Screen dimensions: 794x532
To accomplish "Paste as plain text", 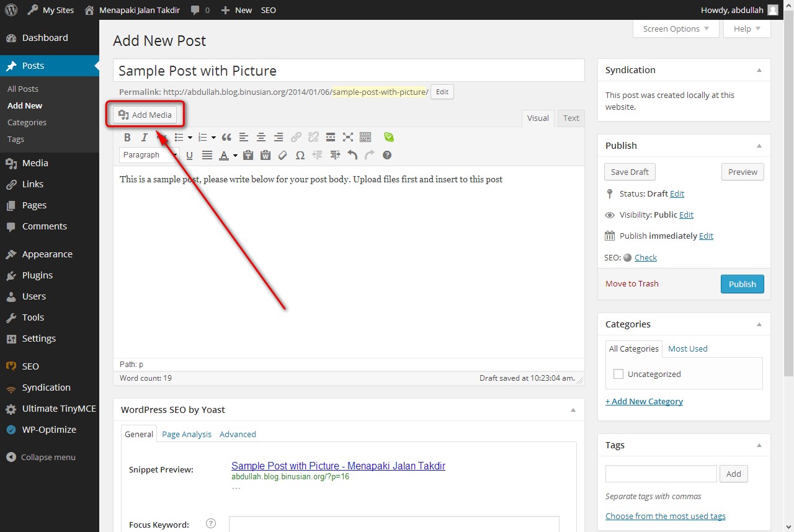I will pyautogui.click(x=248, y=155).
